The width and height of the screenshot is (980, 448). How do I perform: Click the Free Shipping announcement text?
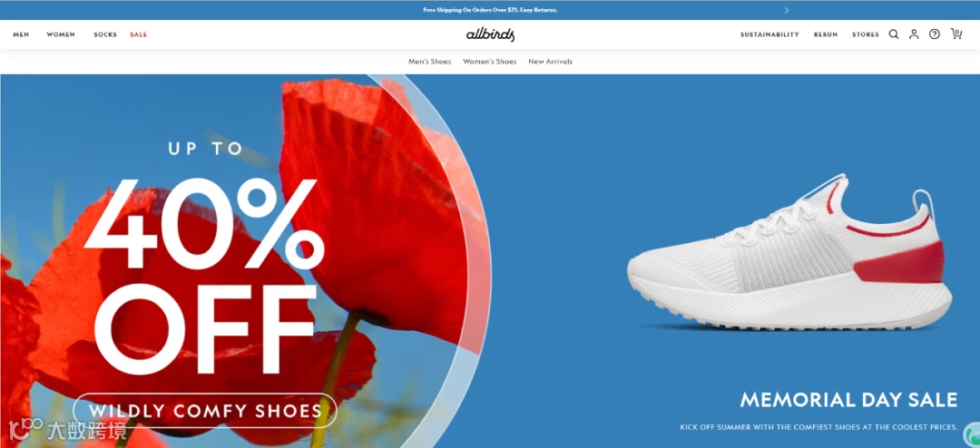click(490, 10)
